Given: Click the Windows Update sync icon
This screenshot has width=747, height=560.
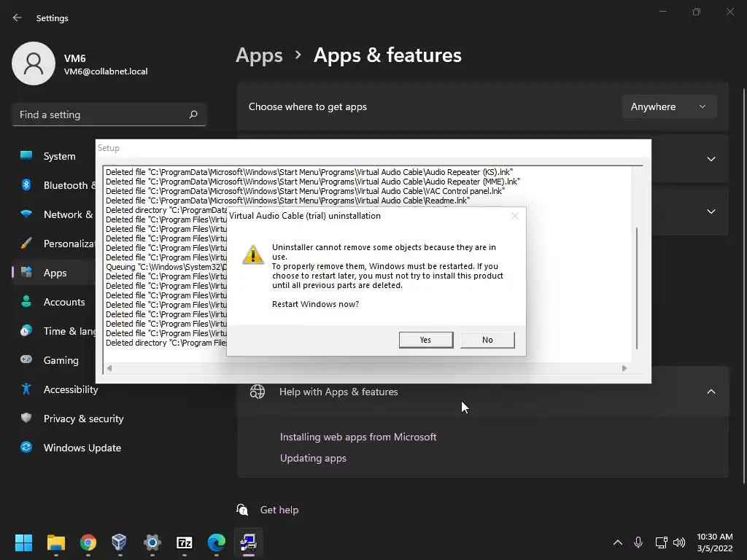Looking at the screenshot, I should tap(26, 447).
